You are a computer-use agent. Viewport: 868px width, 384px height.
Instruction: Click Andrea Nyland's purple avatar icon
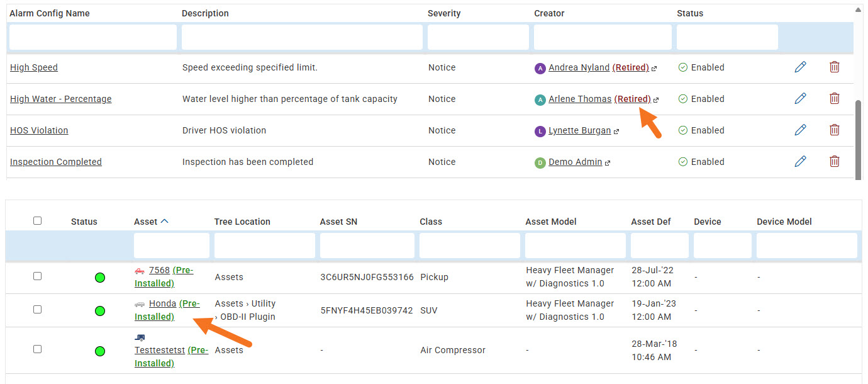[540, 68]
